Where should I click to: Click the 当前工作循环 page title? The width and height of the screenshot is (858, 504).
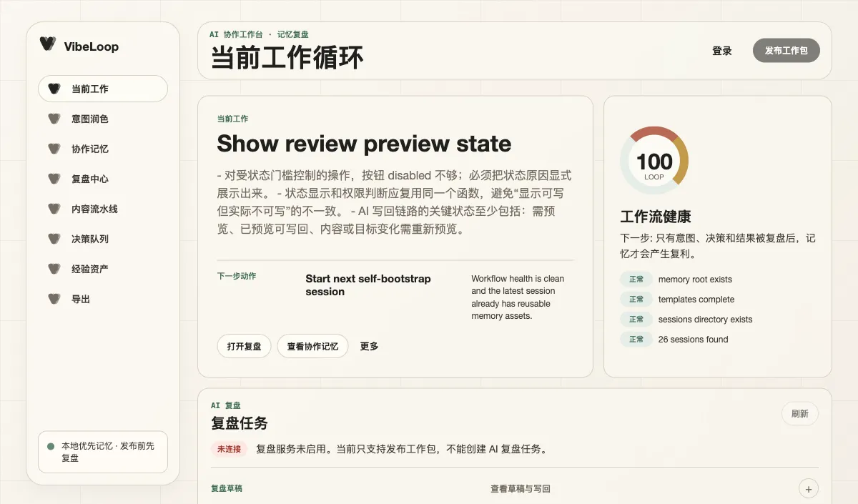(x=287, y=57)
